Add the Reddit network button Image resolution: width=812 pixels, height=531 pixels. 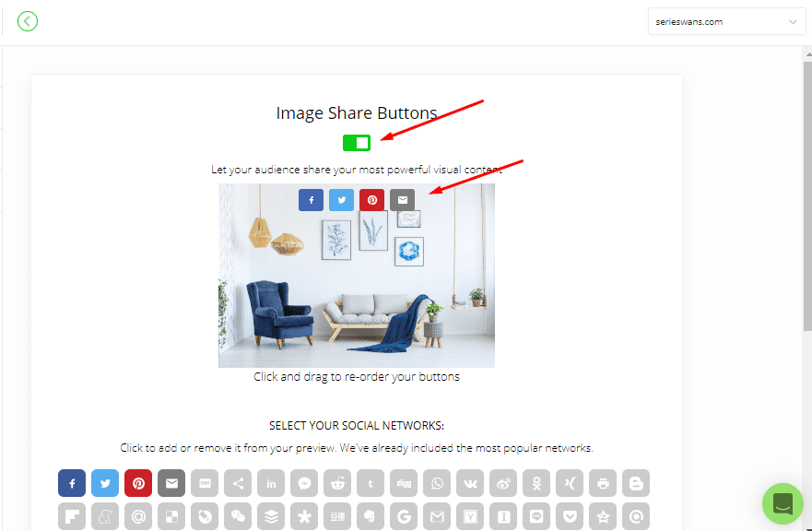coord(337,483)
